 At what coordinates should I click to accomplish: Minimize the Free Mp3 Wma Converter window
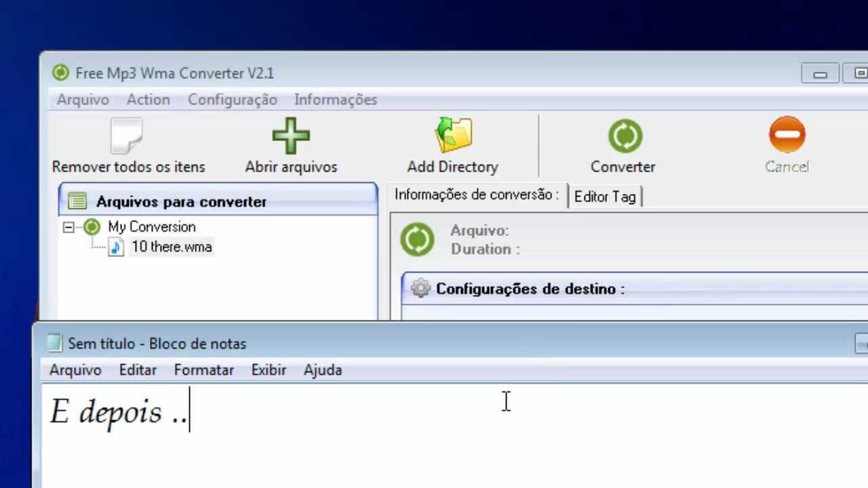click(821, 73)
